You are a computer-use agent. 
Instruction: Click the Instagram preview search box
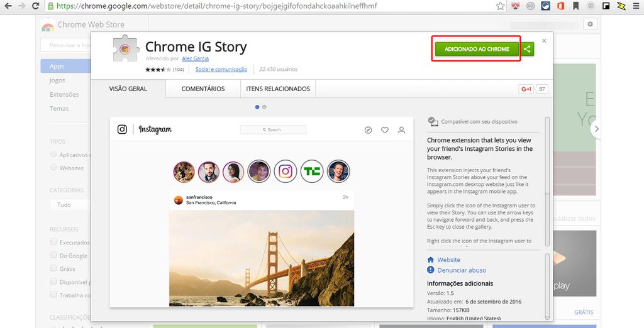(273, 129)
